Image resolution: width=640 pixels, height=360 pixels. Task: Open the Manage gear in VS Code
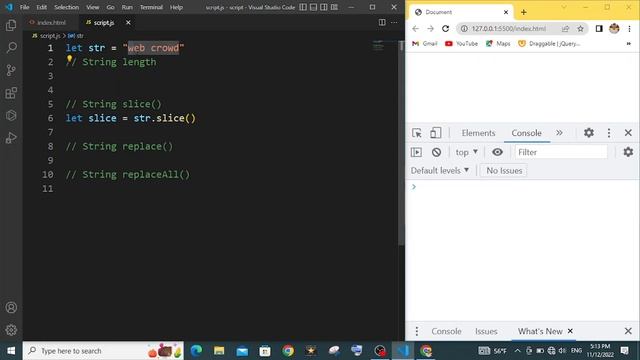click(11, 330)
